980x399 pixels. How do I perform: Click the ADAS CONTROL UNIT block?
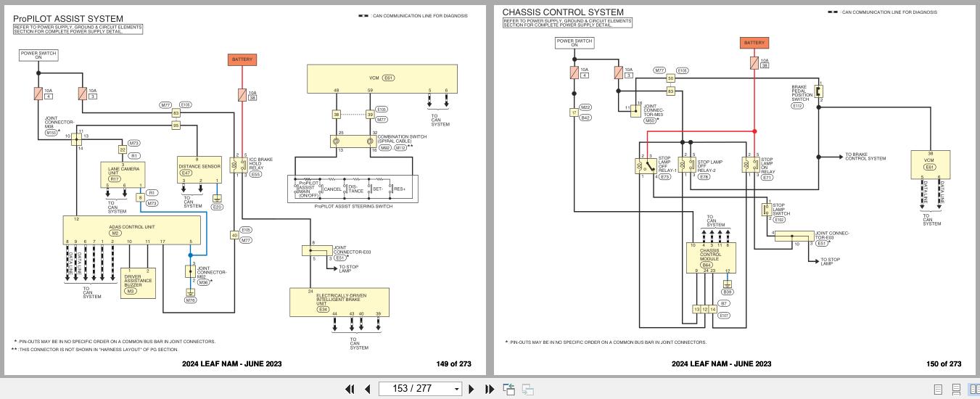pyautogui.click(x=131, y=230)
